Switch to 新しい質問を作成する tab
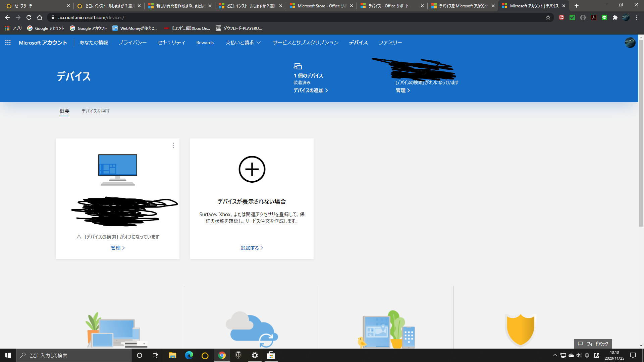The width and height of the screenshot is (644, 362). click(x=180, y=6)
